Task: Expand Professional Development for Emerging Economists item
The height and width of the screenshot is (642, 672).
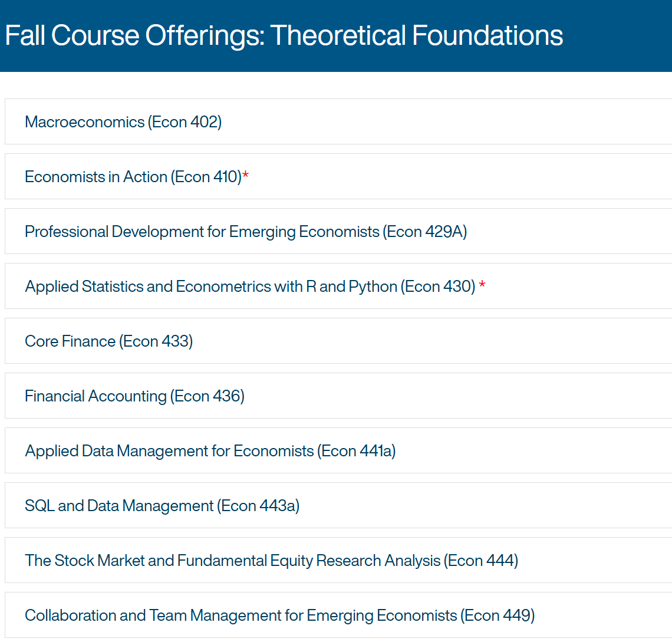Action: [x=338, y=232]
